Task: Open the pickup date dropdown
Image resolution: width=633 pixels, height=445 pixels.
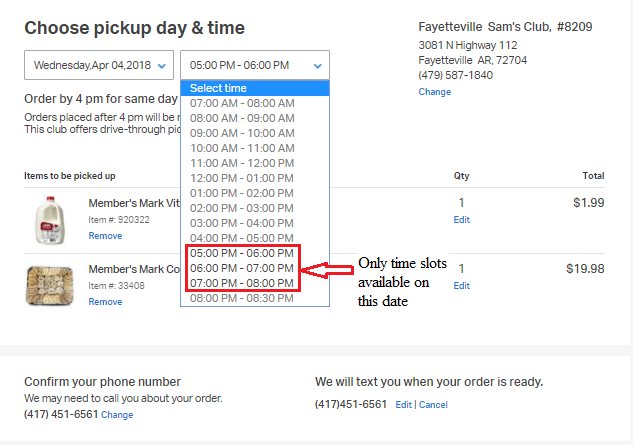Action: tap(99, 66)
